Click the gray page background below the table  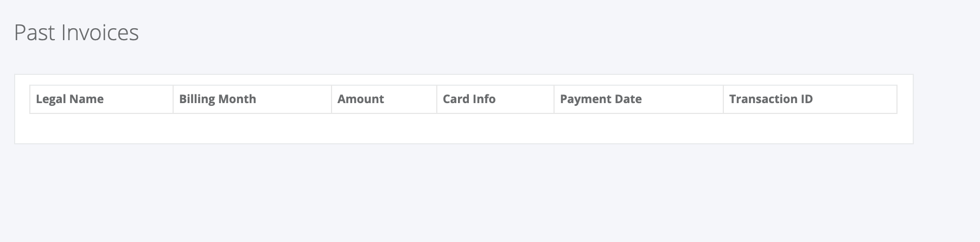(x=490, y=193)
